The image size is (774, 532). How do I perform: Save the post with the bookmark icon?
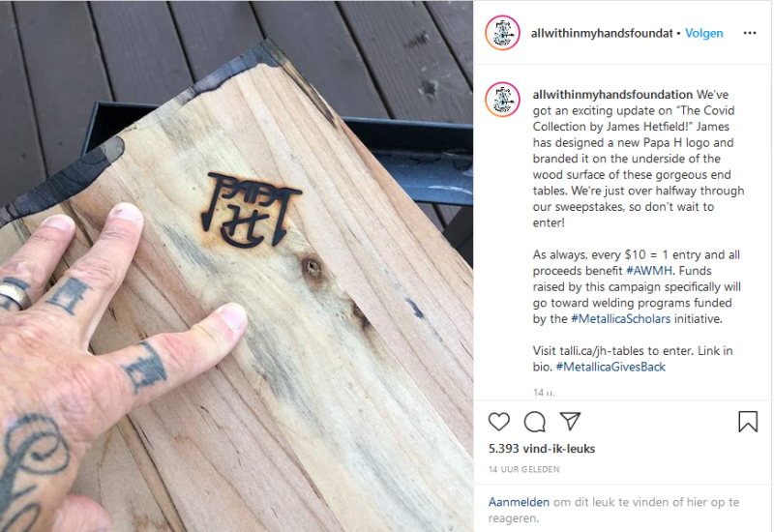pyautogui.click(x=748, y=422)
